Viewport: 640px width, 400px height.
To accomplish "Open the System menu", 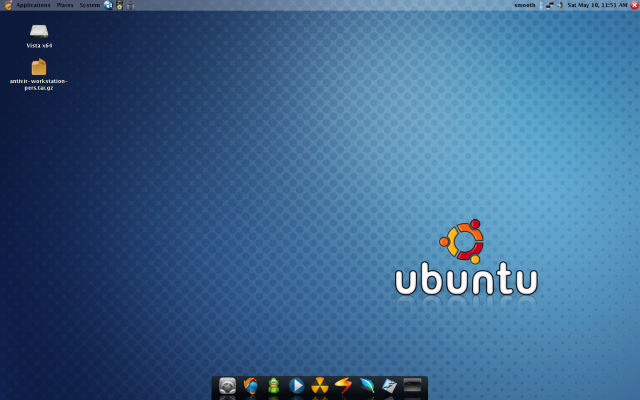I will point(89,5).
